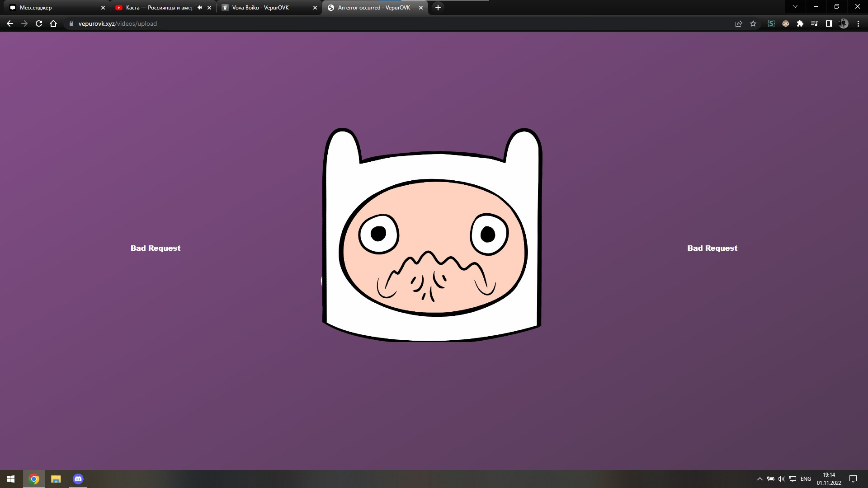Close the Каста YouTube tab
The height and width of the screenshot is (488, 868).
pyautogui.click(x=209, y=8)
